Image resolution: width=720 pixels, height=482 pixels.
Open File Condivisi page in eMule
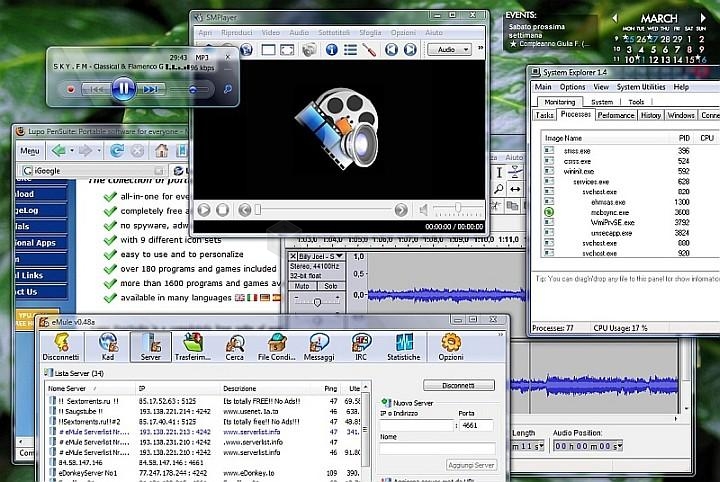pos(277,347)
